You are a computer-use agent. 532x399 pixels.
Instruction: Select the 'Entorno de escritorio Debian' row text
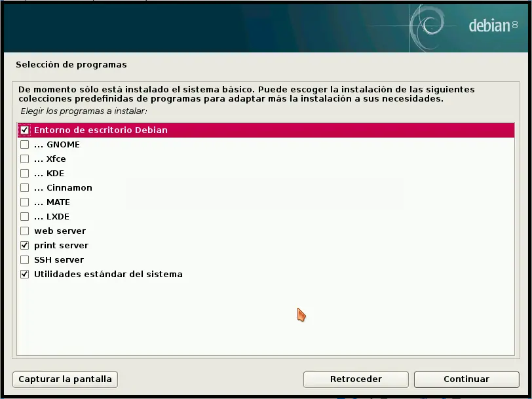[x=101, y=130]
